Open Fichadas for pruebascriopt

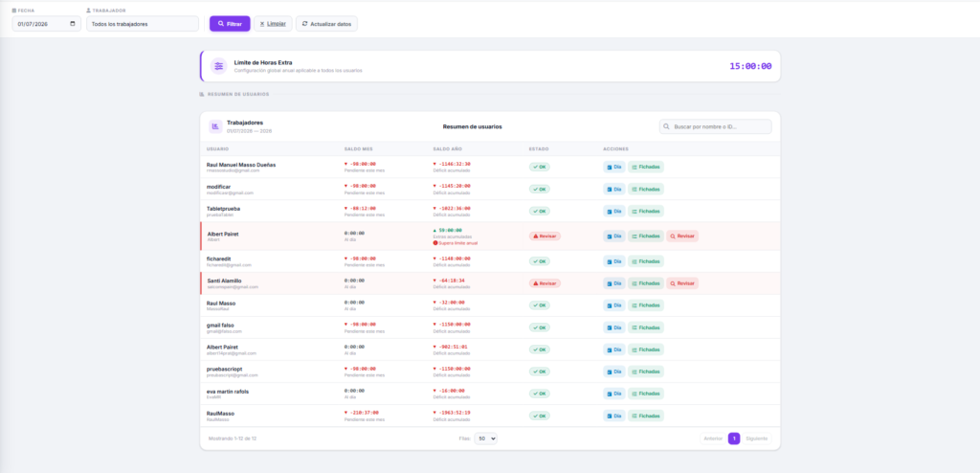(646, 372)
